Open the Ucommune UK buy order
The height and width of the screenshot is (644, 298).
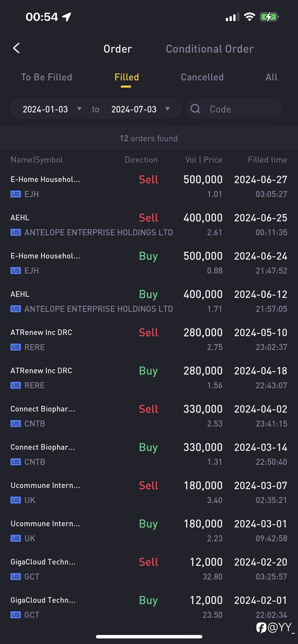tap(149, 531)
